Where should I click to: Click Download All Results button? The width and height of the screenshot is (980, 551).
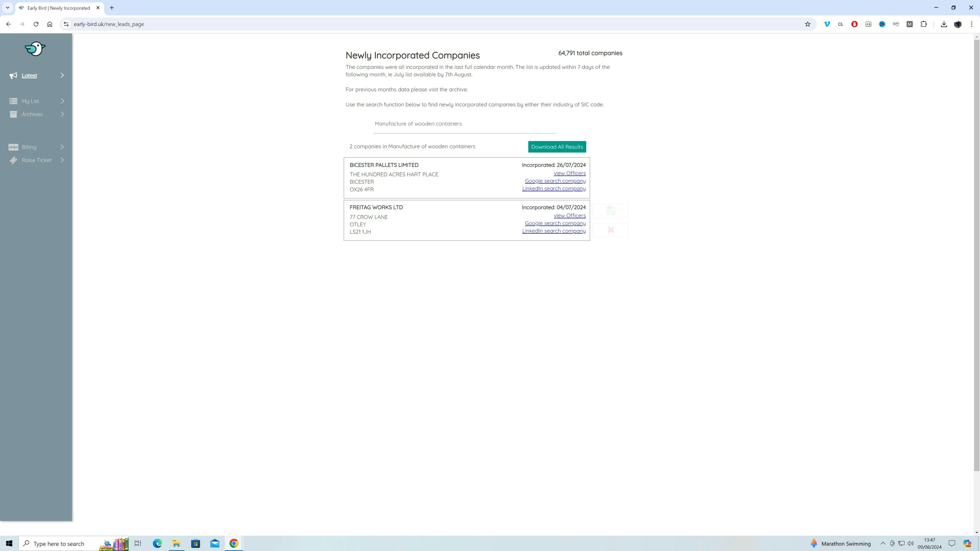pyautogui.click(x=557, y=147)
